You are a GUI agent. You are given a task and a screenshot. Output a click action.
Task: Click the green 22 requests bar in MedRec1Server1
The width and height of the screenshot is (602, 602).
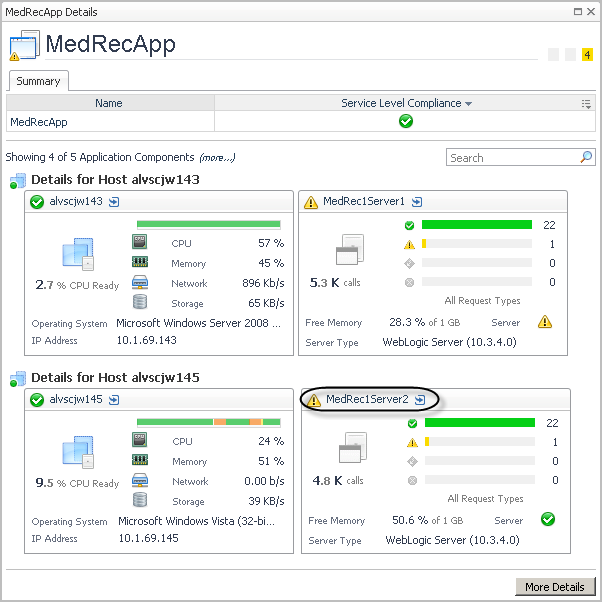tap(476, 225)
